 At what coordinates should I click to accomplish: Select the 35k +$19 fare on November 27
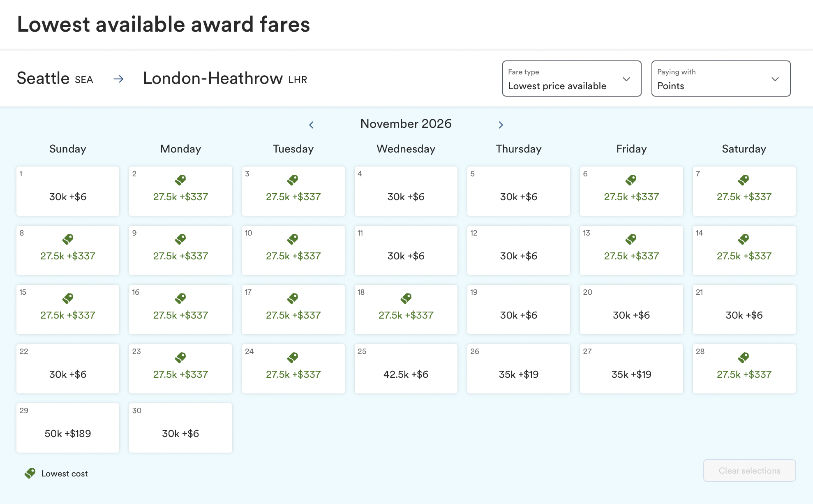tap(631, 368)
